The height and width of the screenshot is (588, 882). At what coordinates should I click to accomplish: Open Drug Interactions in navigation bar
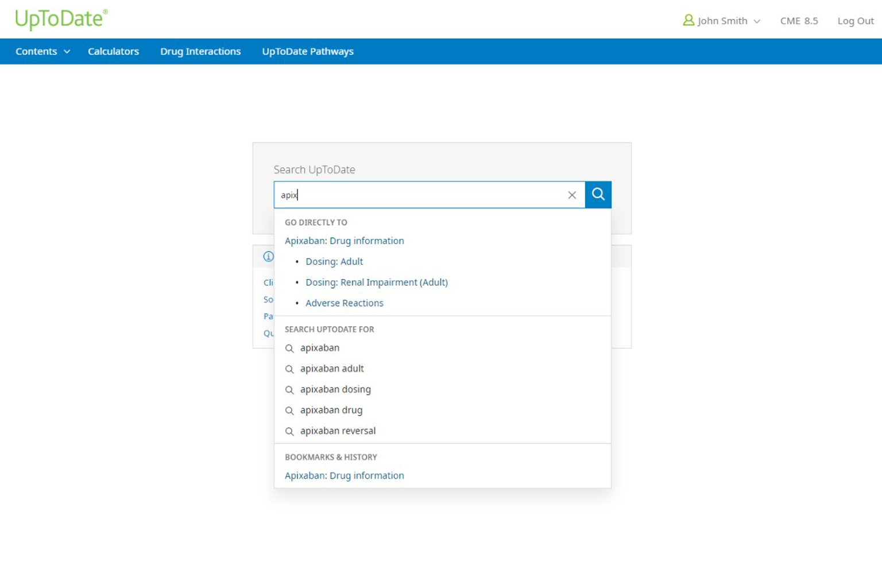coord(200,52)
